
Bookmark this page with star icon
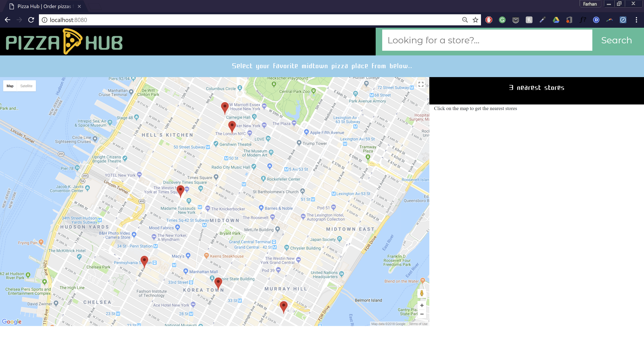pos(475,20)
